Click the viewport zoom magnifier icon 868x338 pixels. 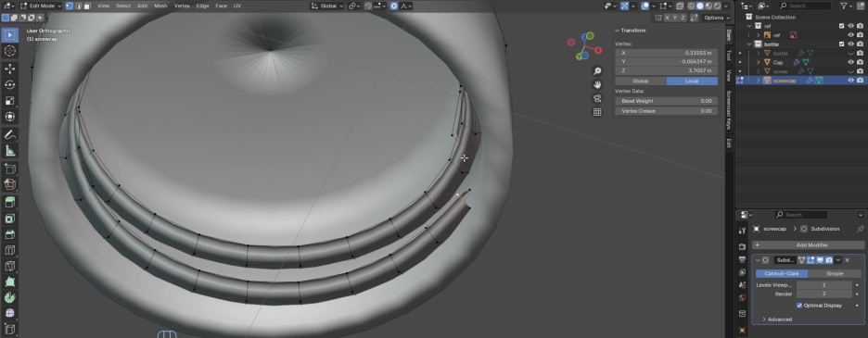(x=597, y=70)
